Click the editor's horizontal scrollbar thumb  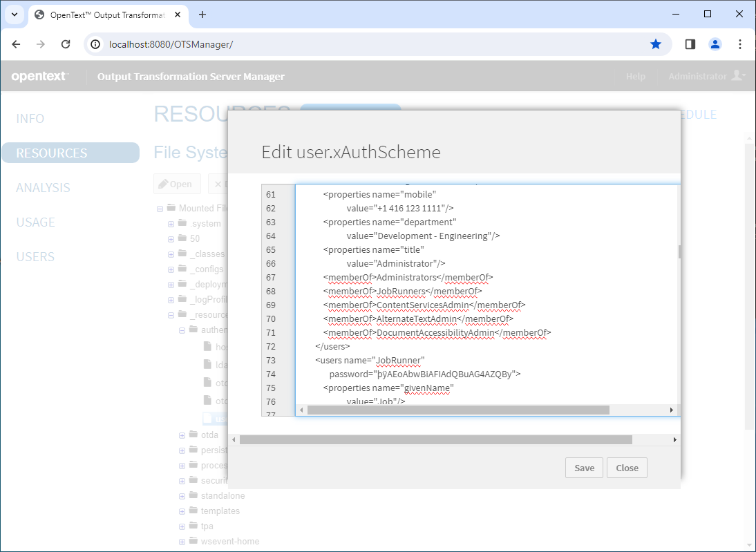pos(457,410)
